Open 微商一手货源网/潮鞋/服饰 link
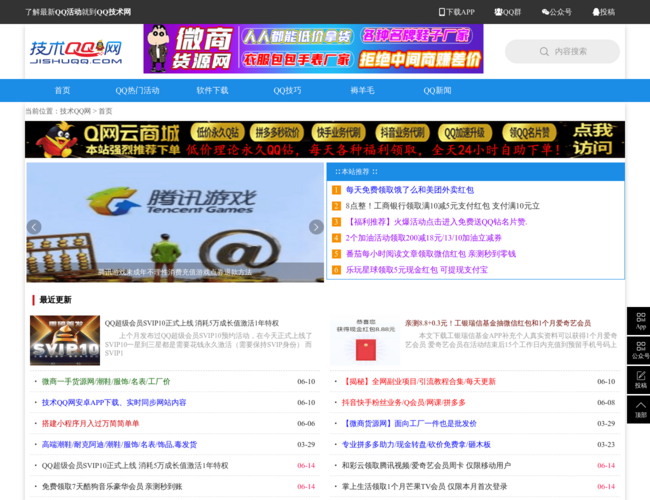The image size is (650, 500). coord(106,381)
